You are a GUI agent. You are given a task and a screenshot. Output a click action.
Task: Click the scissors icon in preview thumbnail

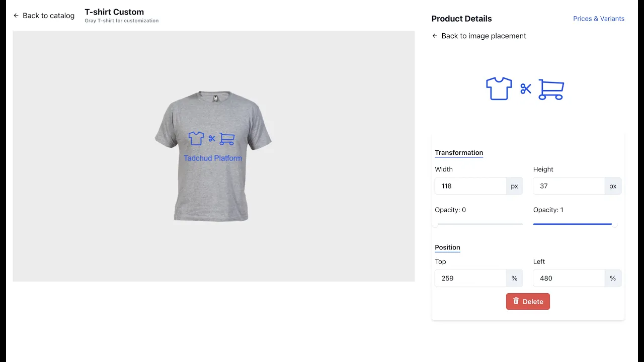tap(526, 89)
